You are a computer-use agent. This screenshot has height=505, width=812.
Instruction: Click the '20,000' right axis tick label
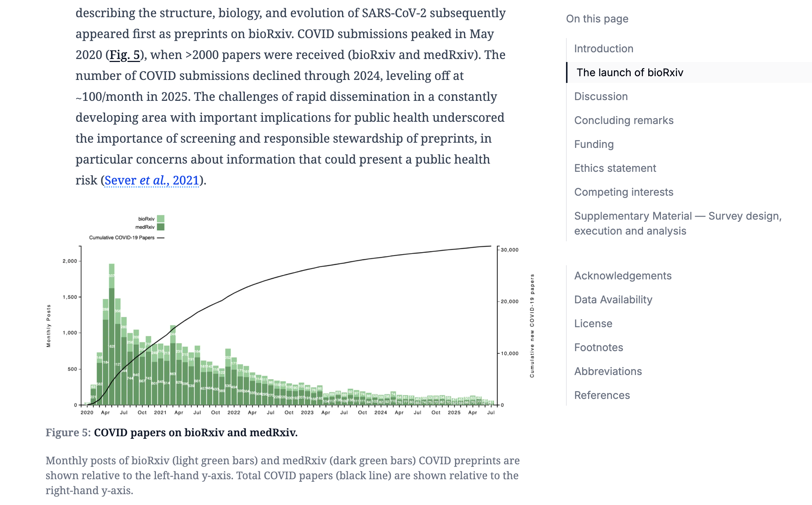[510, 302]
